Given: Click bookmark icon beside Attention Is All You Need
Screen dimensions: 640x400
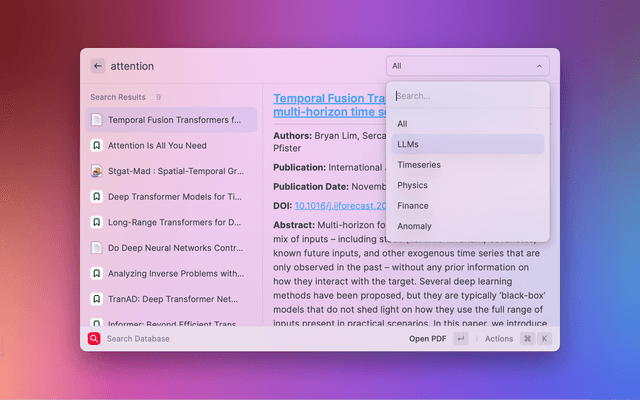Looking at the screenshot, I should pos(96,145).
